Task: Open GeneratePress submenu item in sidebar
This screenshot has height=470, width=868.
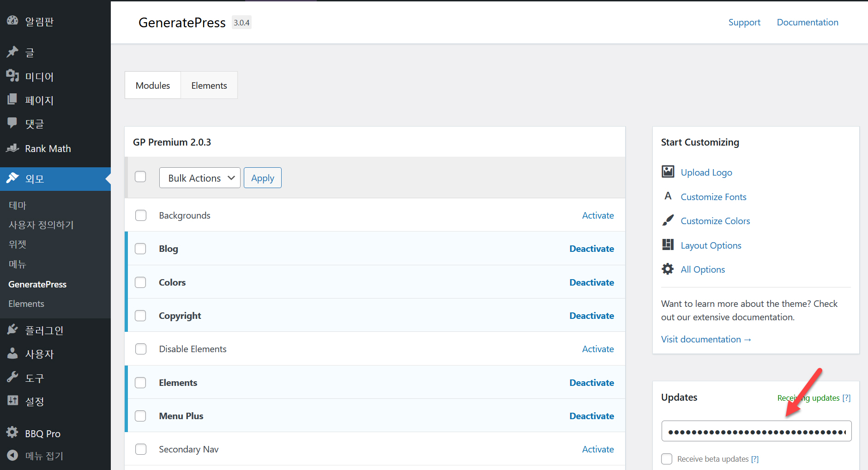Action: pyautogui.click(x=37, y=284)
